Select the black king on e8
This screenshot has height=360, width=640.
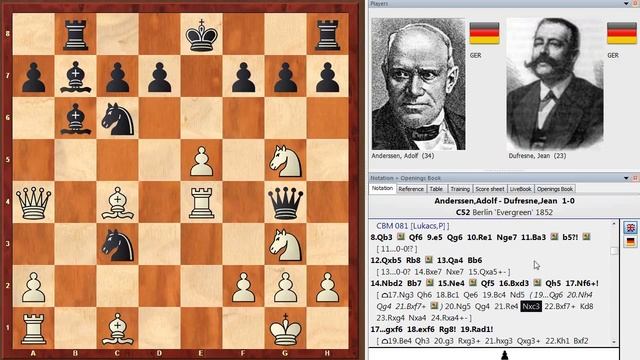202,35
